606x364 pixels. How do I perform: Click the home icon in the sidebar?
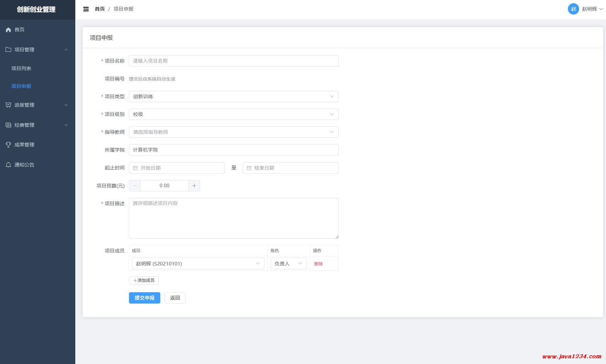[x=8, y=30]
